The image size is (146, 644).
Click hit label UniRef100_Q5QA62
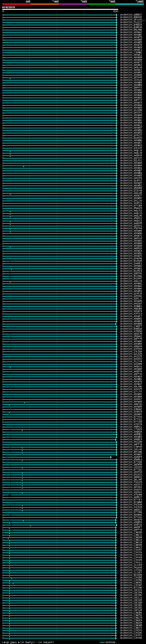(131, 337)
